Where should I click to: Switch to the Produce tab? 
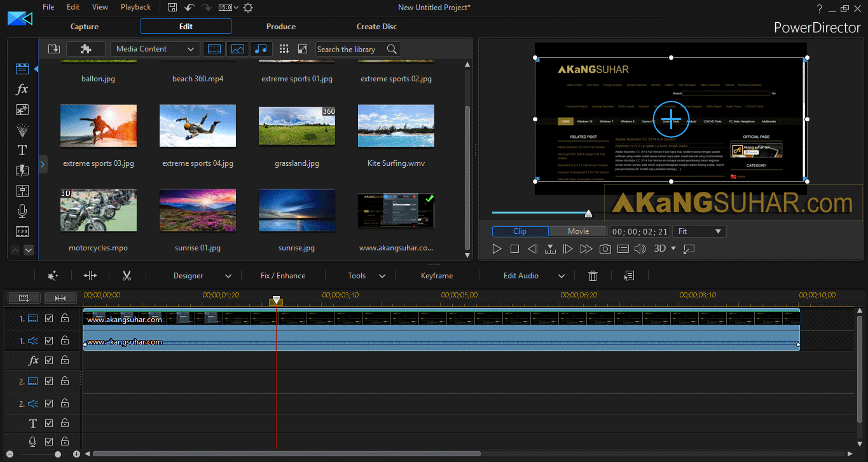click(281, 27)
